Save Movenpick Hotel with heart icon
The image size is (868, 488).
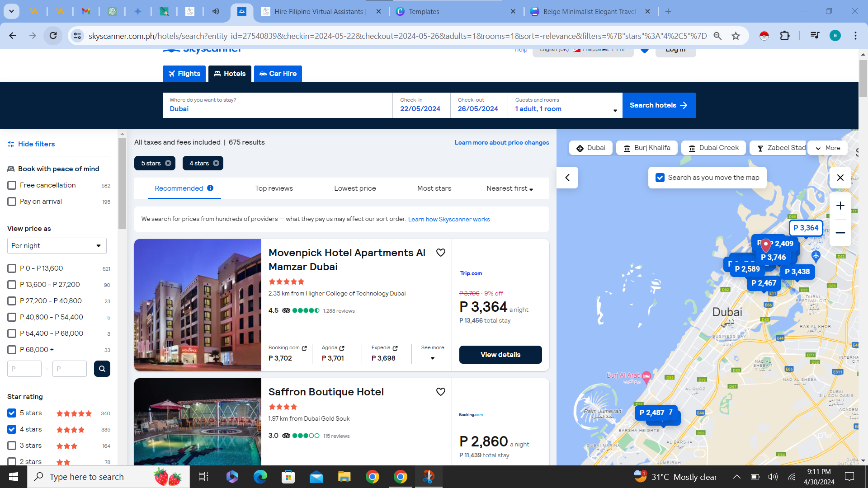[440, 253]
